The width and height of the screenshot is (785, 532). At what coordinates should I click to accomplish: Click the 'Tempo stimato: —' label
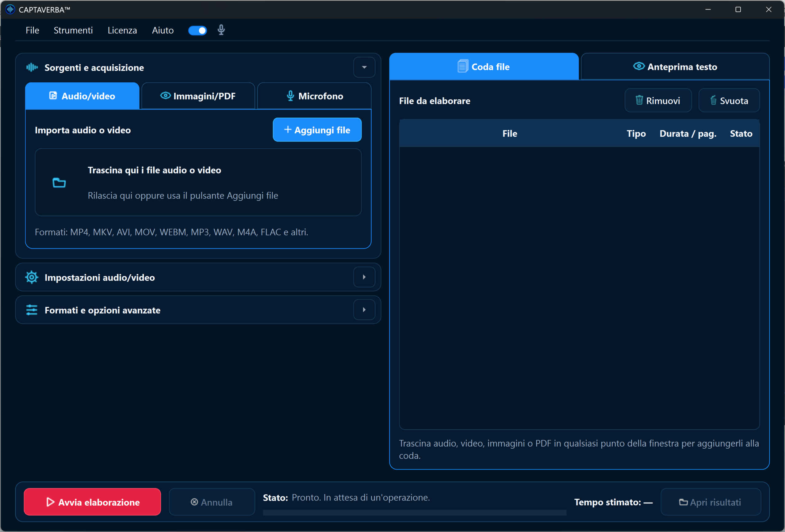click(x=613, y=502)
